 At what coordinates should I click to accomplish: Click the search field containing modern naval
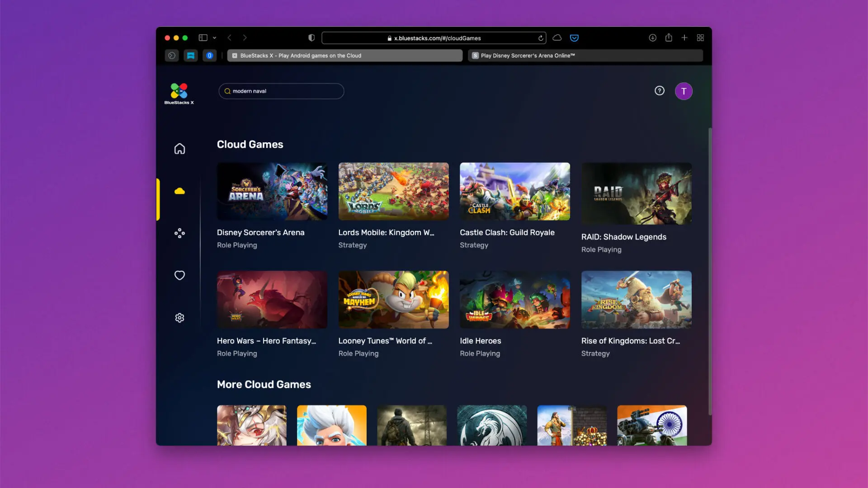(x=281, y=91)
